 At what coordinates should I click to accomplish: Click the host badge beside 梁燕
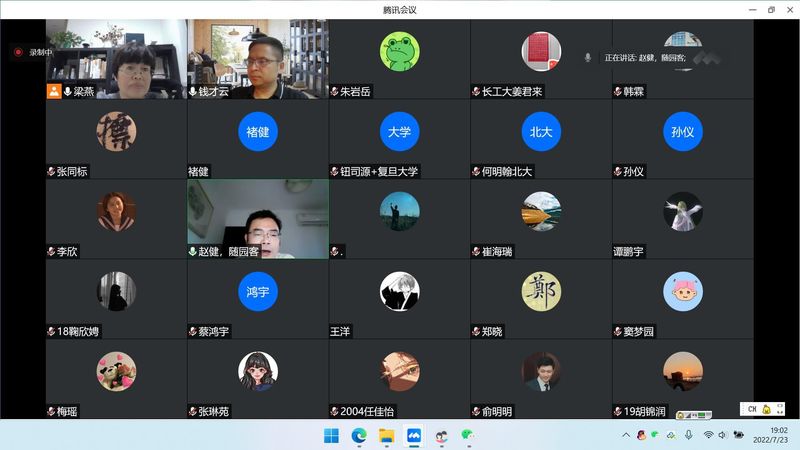[x=54, y=91]
